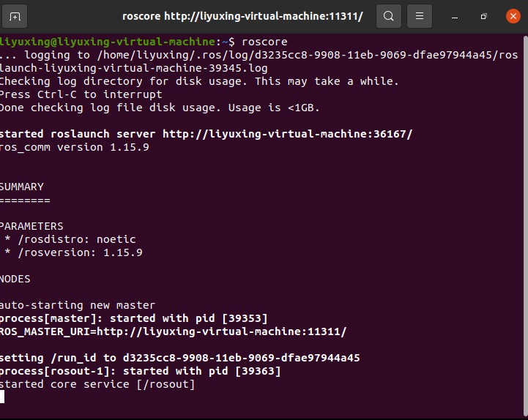Open the ROS_MASTER_URI link with port 11311
Viewport: 528px width, 420px height.
[x=222, y=331]
